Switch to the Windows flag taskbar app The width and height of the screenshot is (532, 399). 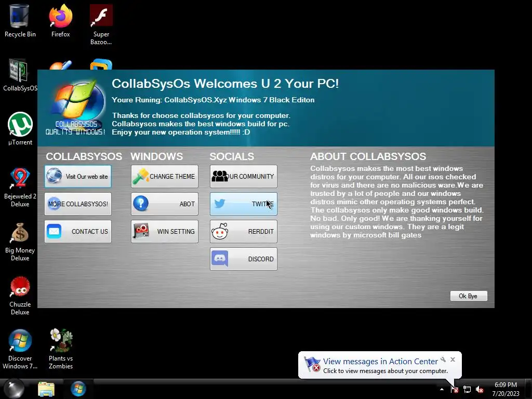click(78, 389)
